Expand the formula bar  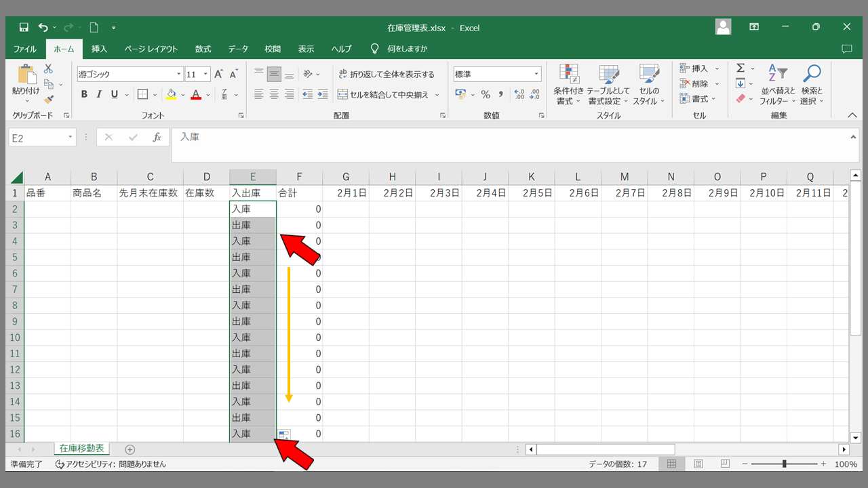pyautogui.click(x=854, y=138)
